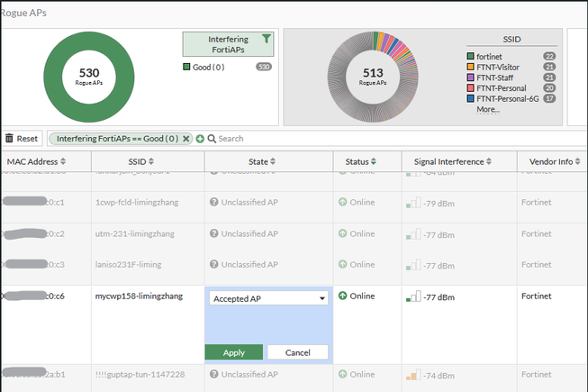Cancel the state change

297,352
